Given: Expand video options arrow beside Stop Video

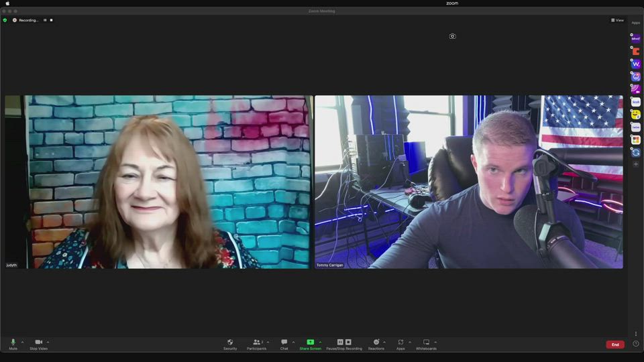Looking at the screenshot, I should pyautogui.click(x=48, y=342).
